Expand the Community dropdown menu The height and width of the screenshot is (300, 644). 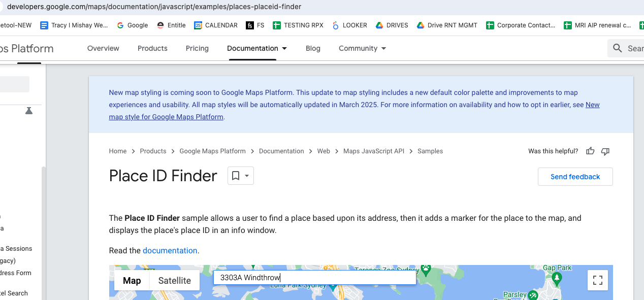click(362, 48)
